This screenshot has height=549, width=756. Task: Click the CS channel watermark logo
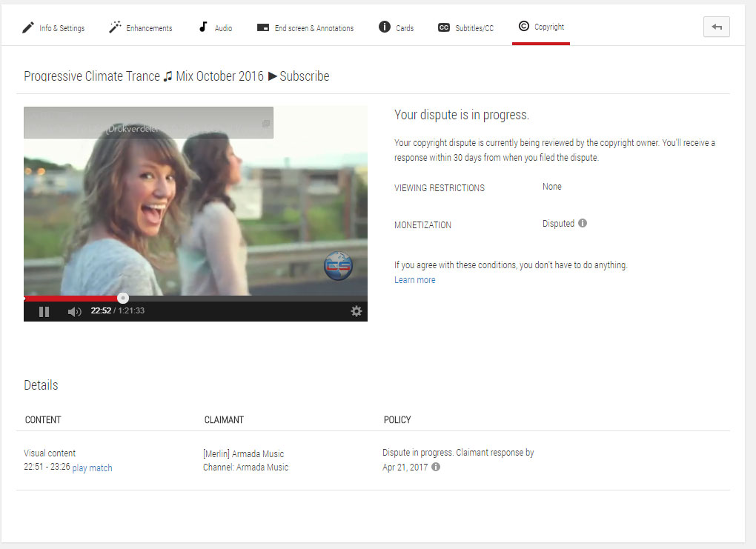pyautogui.click(x=338, y=266)
